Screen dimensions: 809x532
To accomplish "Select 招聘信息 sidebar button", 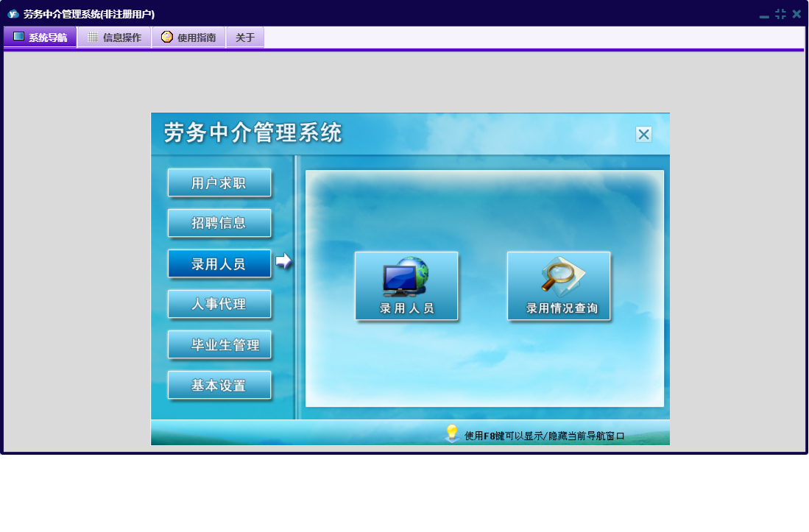I will pos(219,223).
